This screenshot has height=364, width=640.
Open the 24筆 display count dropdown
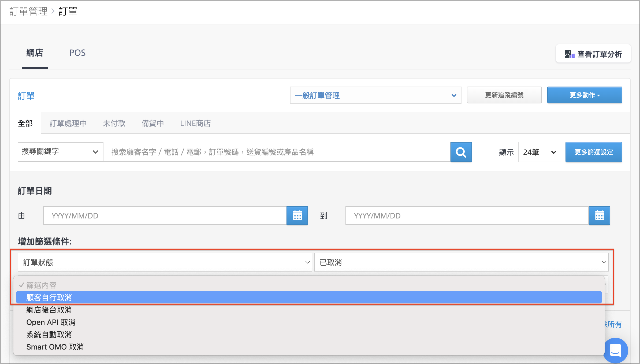pyautogui.click(x=539, y=152)
